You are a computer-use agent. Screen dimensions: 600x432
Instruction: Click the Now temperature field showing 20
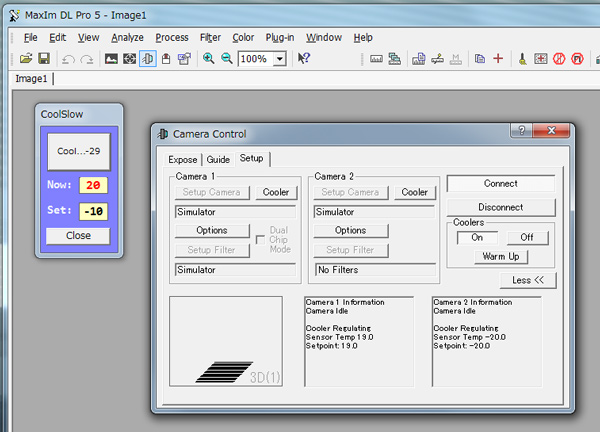point(93,185)
